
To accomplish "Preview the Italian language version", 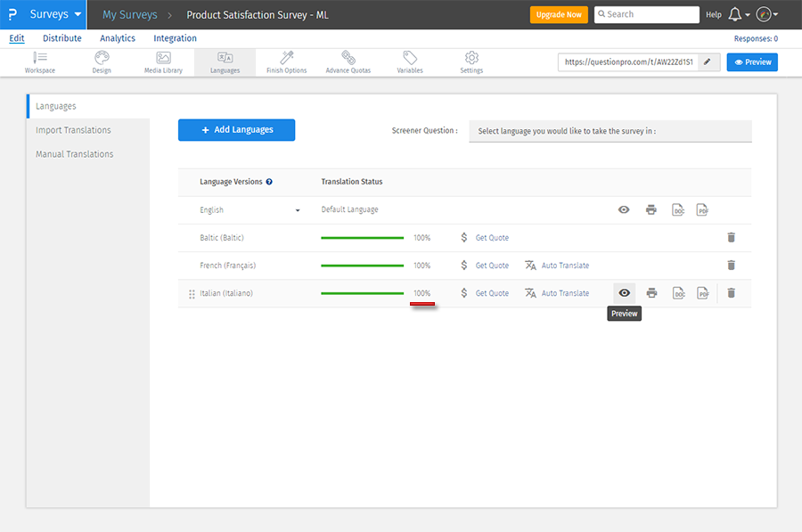I will [x=624, y=293].
